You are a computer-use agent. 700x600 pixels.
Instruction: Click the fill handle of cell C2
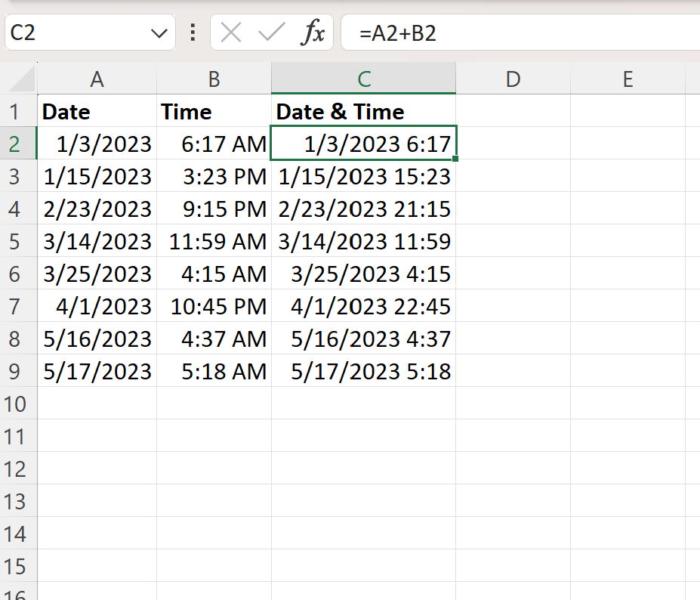(x=455, y=159)
